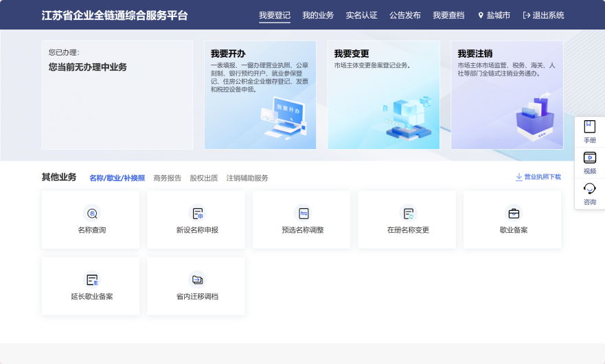Image resolution: width=605 pixels, height=364 pixels.
Task: Select the 股权出质 tab
Action: (204, 178)
